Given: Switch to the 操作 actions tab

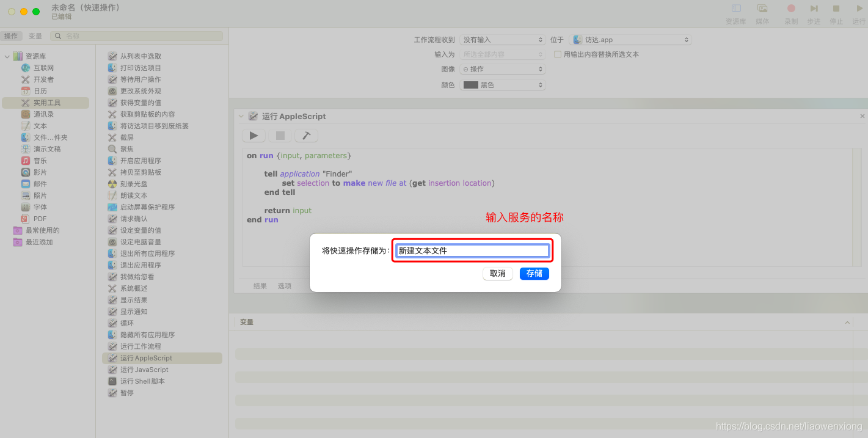Looking at the screenshot, I should 11,36.
